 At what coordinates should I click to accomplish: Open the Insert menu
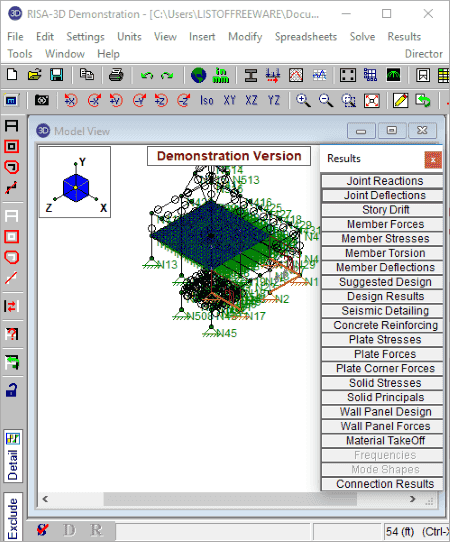coord(202,37)
